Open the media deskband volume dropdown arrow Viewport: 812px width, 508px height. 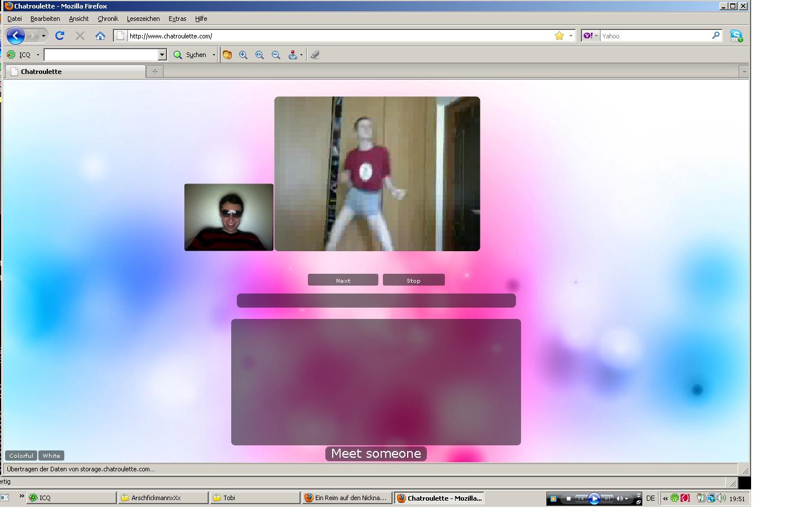(626, 499)
